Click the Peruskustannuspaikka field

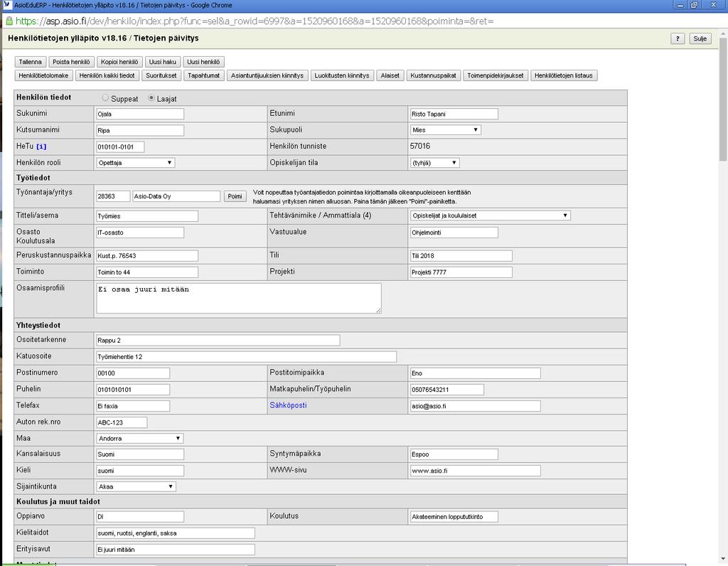(146, 255)
